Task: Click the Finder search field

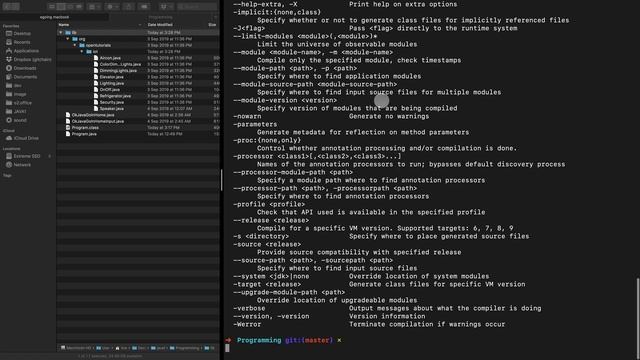Action: coord(197,7)
